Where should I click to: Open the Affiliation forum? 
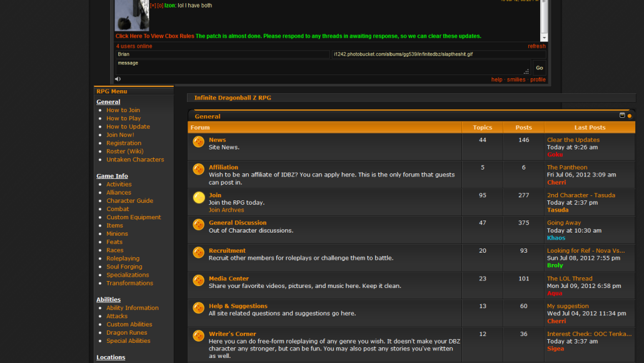[223, 167]
